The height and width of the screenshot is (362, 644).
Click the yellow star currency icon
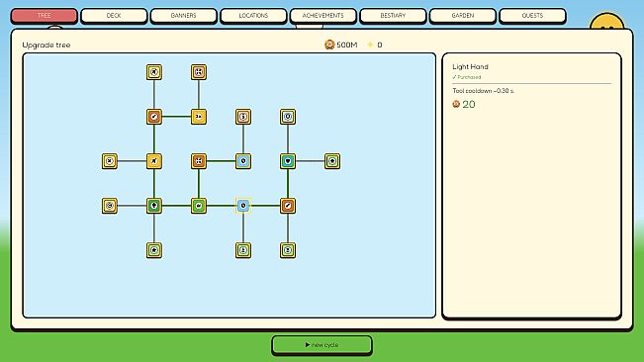(x=370, y=45)
